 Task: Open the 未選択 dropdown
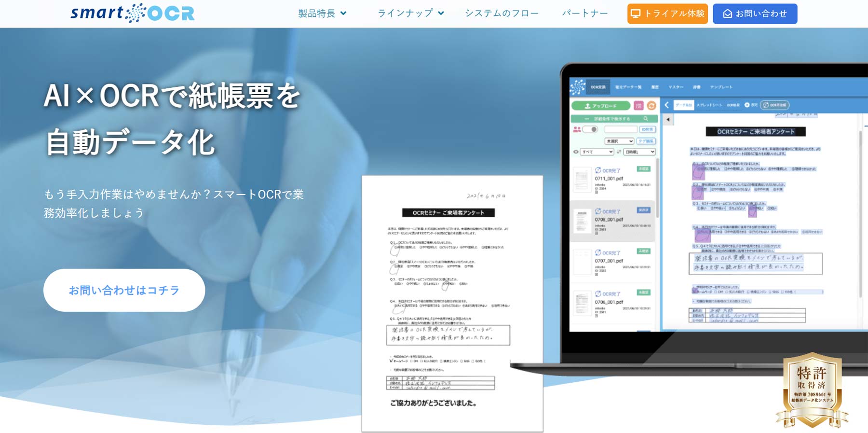coord(619,141)
